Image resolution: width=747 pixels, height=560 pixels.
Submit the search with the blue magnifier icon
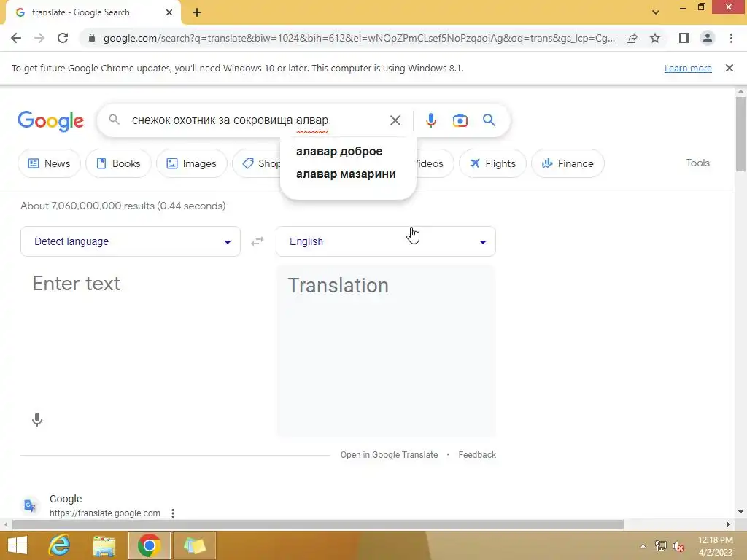coord(489,120)
